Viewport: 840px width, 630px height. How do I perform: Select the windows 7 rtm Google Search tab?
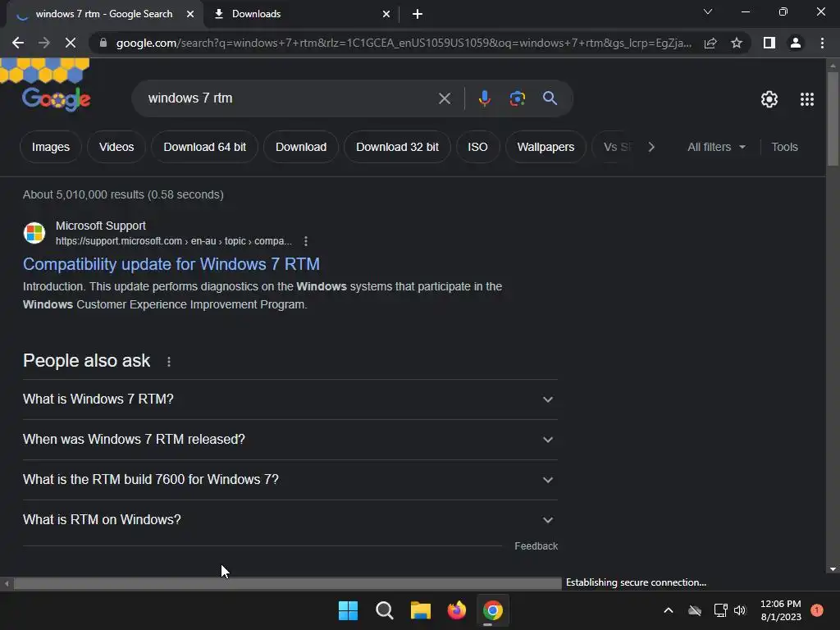104,14
